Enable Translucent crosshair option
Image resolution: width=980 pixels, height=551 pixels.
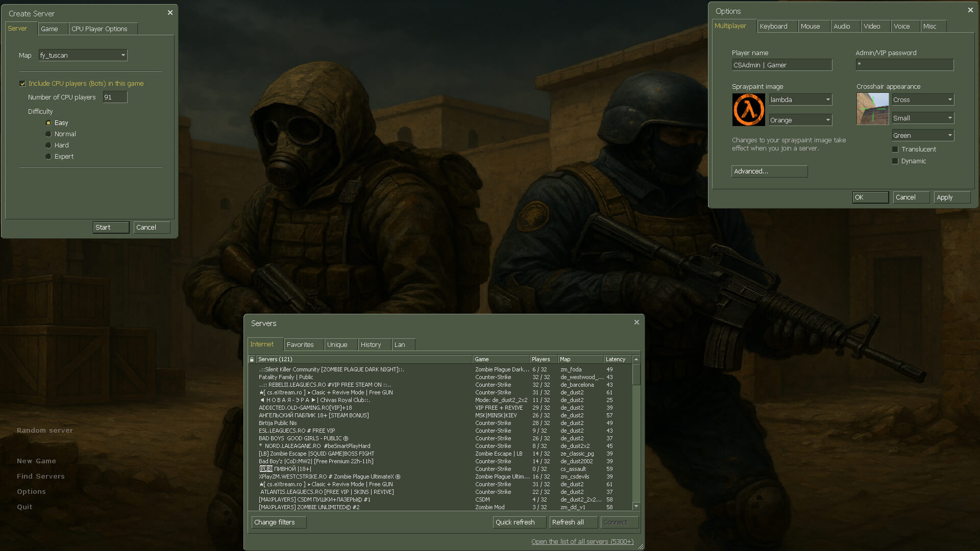click(x=895, y=149)
